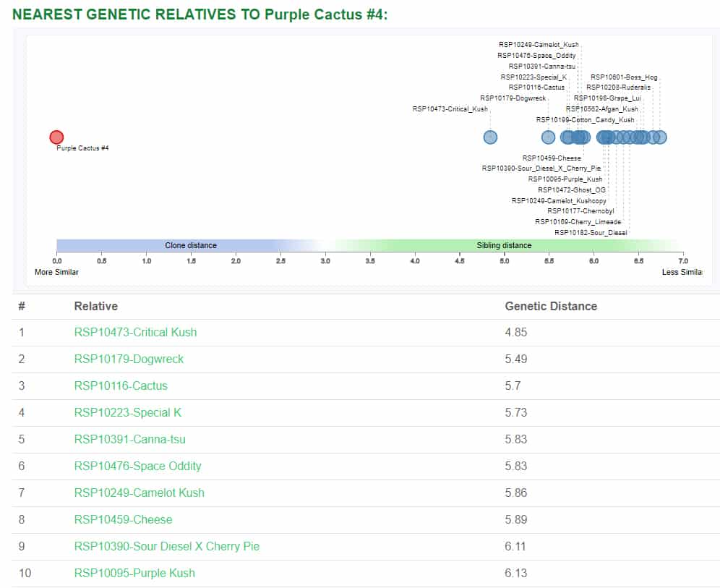Click the RSP10182-Sour_Diesel chart label
The image size is (720, 588).
tap(591, 232)
